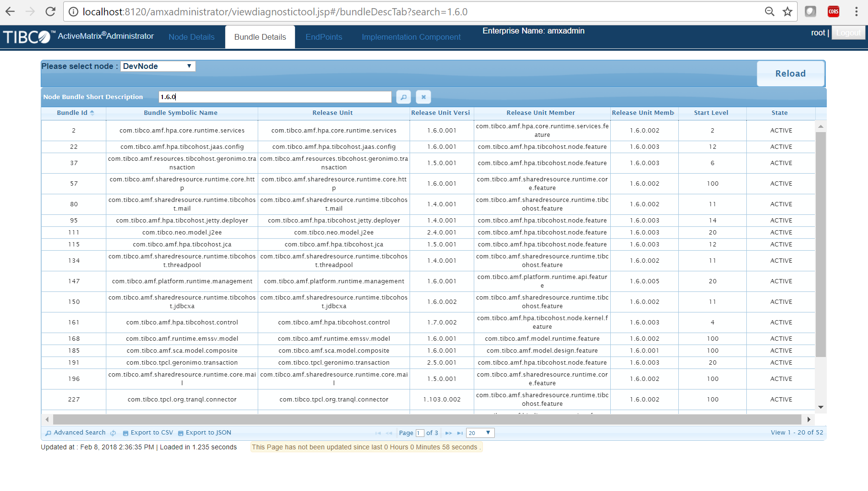The width and height of the screenshot is (868, 491).
Task: Click the page number input field
Action: pyautogui.click(x=420, y=433)
